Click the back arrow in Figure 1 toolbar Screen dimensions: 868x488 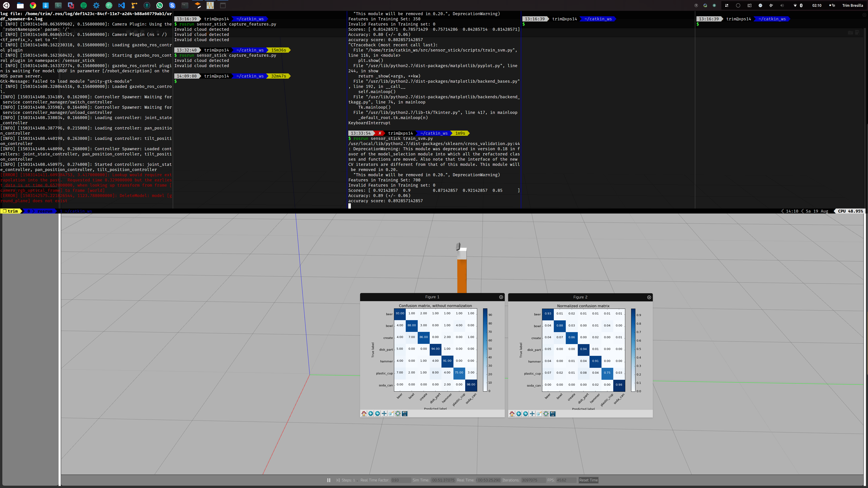[371, 414]
